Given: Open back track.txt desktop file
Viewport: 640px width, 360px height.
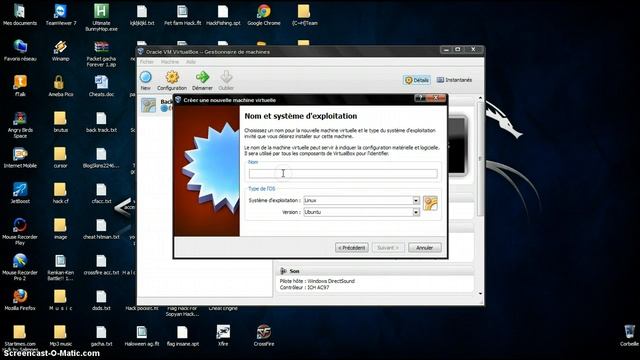Looking at the screenshot, I should tap(101, 122).
